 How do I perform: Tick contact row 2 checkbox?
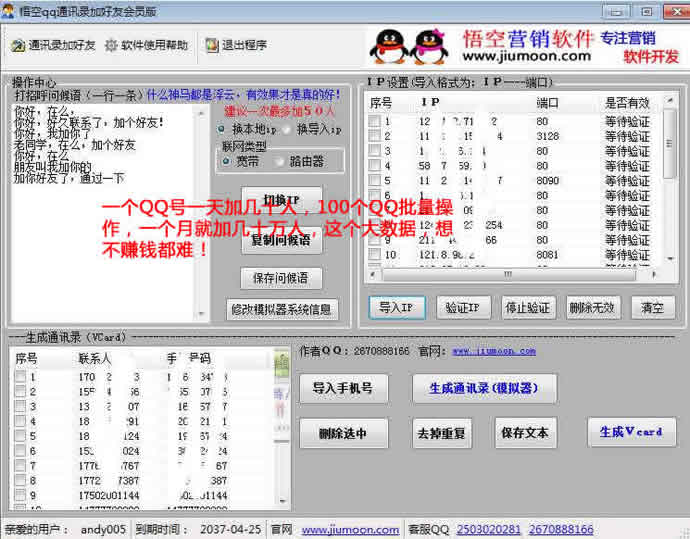20,392
